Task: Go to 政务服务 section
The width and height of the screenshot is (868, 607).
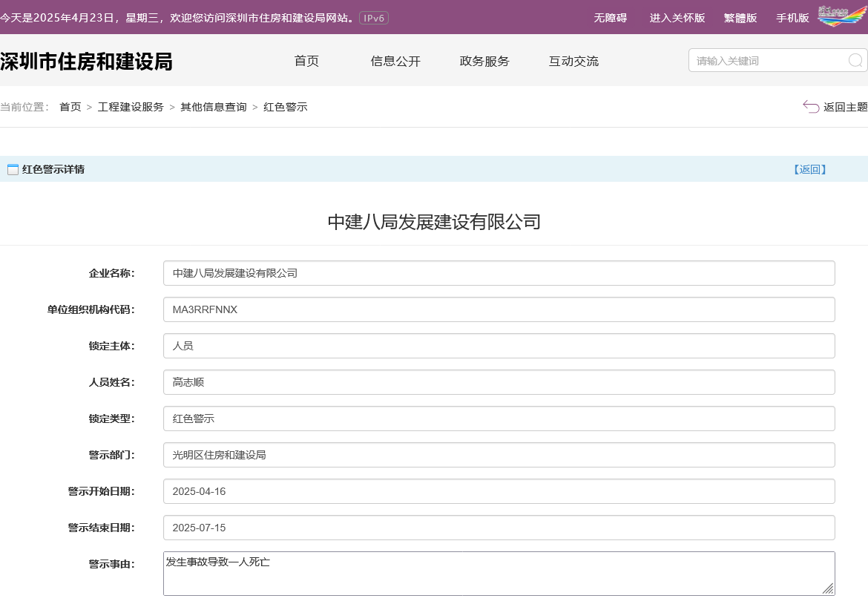Action: (484, 62)
